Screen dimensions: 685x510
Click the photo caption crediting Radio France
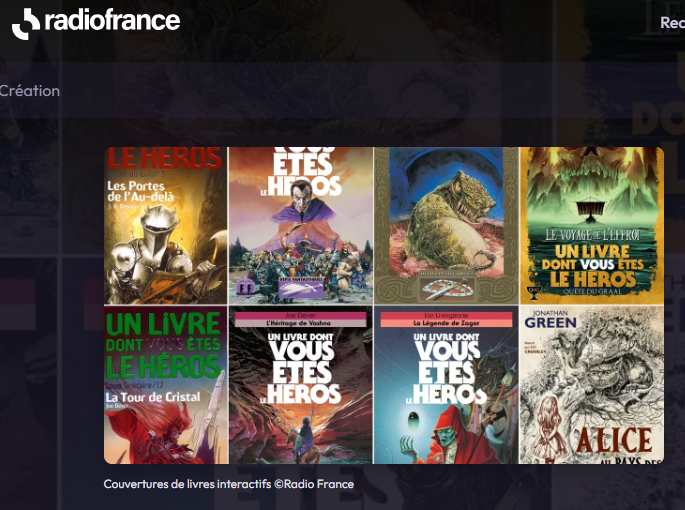click(228, 484)
